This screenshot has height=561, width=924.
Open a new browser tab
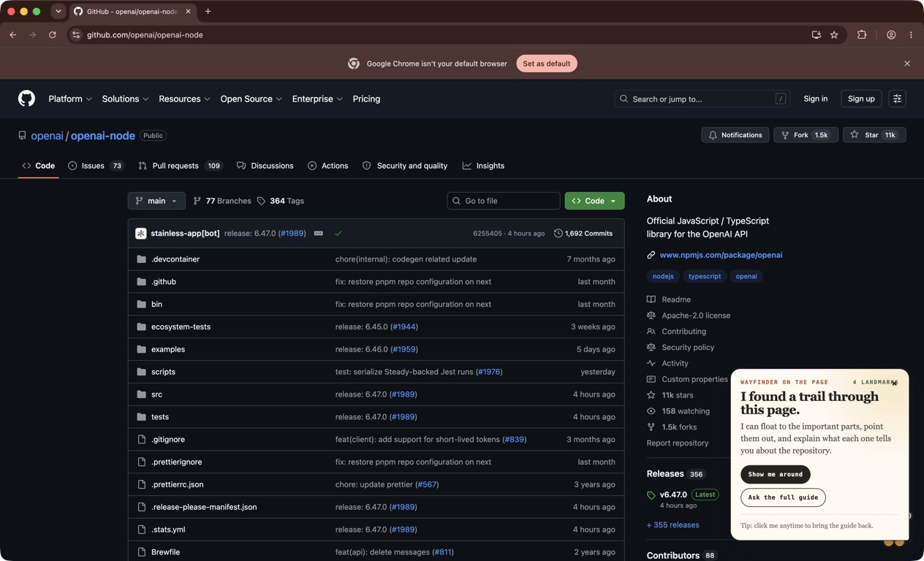pos(208,12)
